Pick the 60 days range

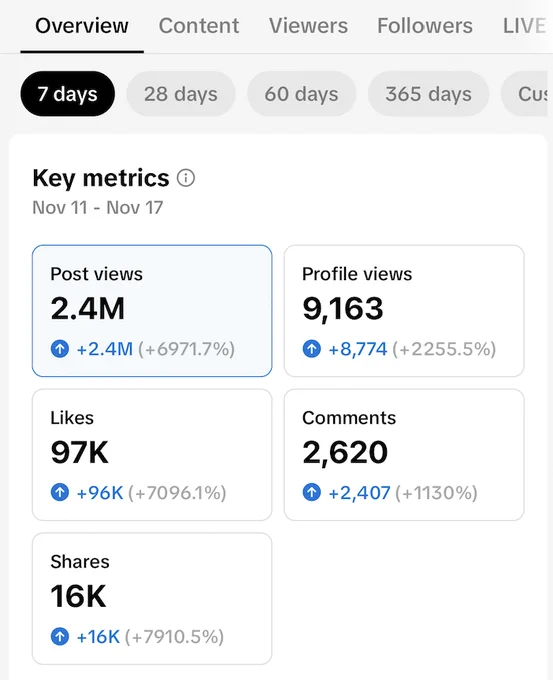pos(301,94)
